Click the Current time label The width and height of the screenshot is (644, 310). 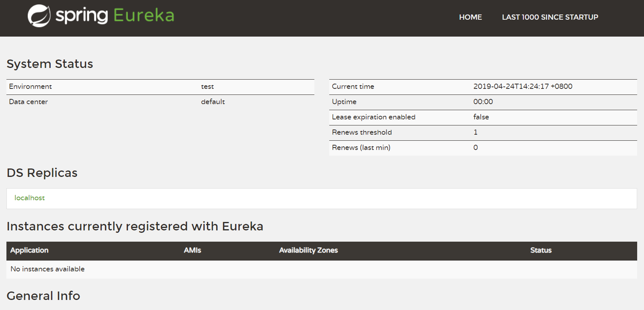pos(353,86)
